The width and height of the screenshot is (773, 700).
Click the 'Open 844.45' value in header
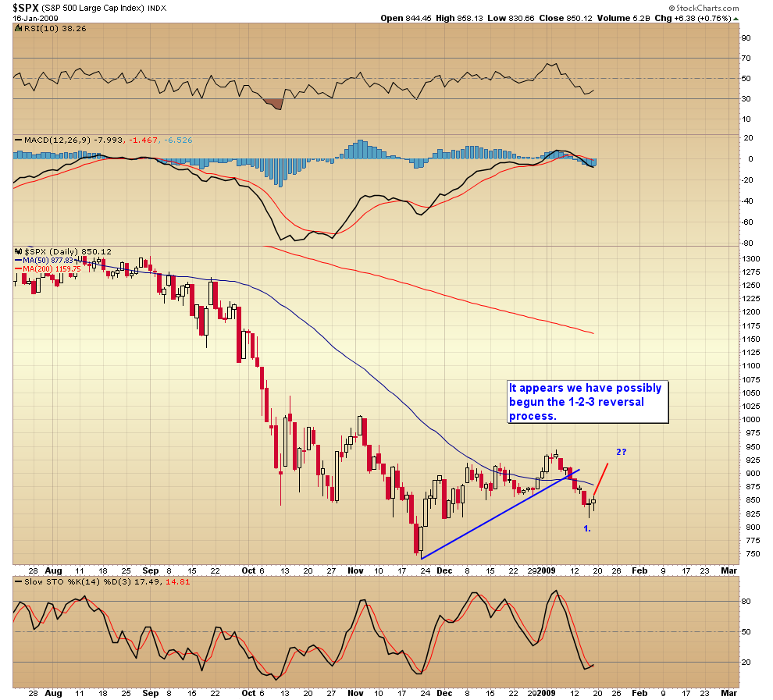click(406, 18)
